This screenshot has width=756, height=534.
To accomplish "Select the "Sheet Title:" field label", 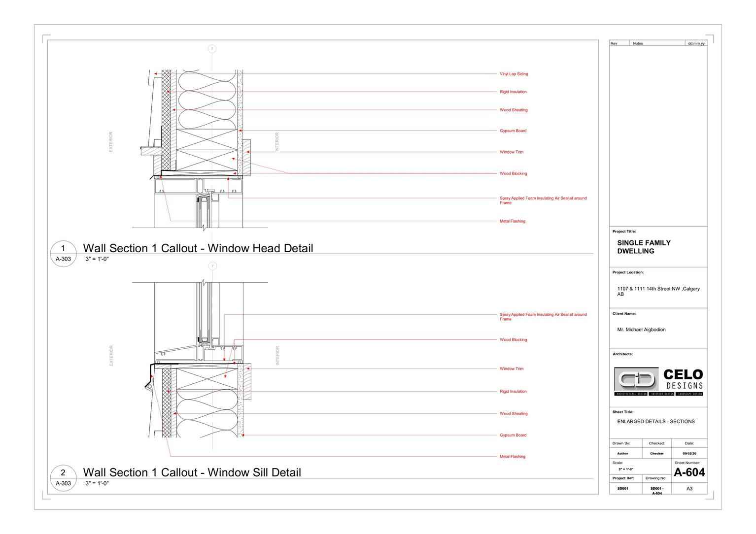I will pos(622,412).
